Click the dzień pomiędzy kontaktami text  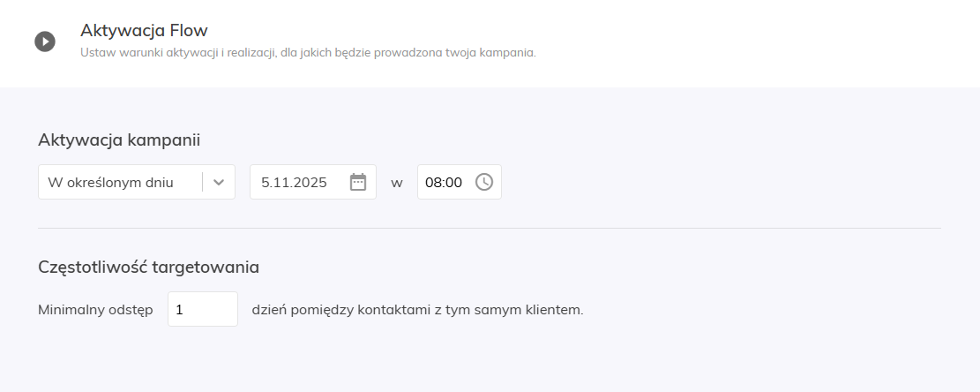[417, 310]
